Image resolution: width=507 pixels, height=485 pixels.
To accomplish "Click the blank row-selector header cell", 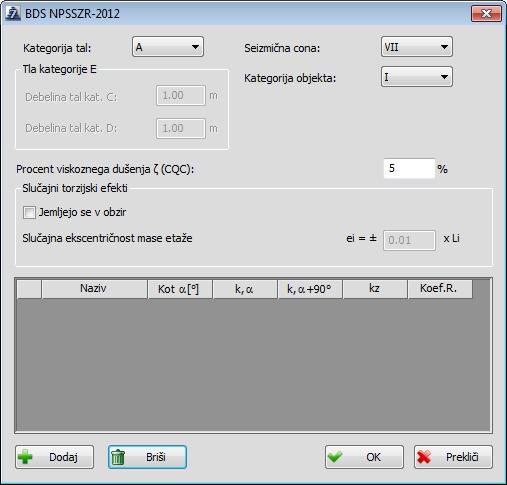I will click(29, 289).
